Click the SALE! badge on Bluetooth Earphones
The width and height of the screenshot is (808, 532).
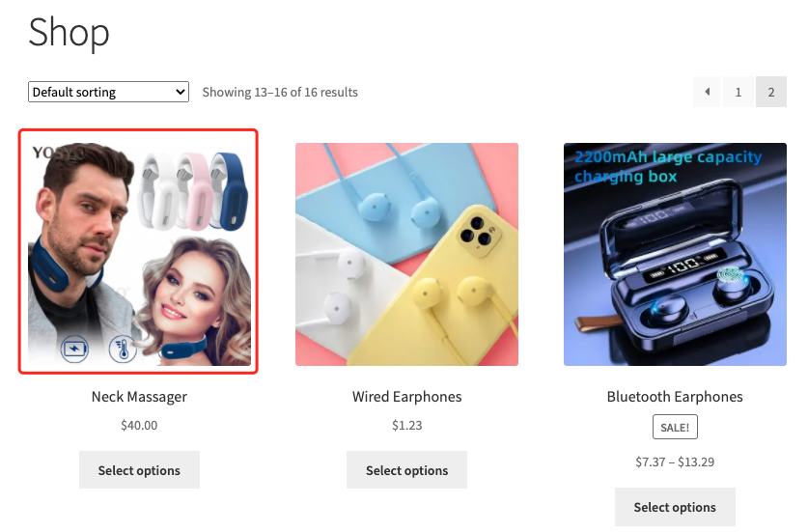click(675, 427)
